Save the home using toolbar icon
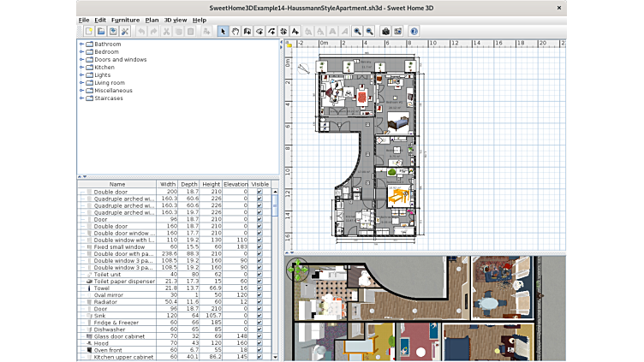 point(113,31)
